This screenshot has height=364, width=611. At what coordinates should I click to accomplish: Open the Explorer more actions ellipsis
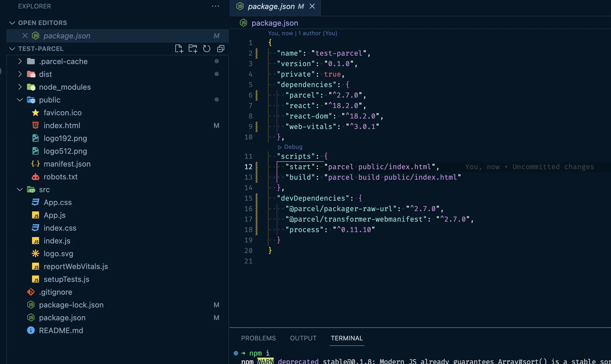(216, 6)
